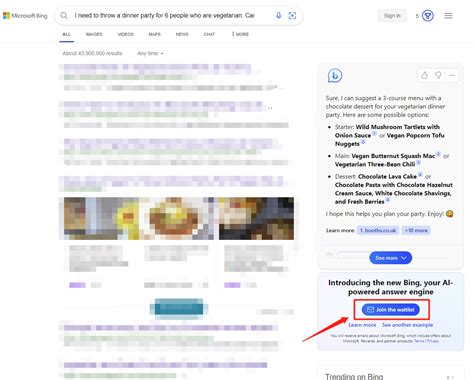Dislike the AI answer with thumbs down
The width and height of the screenshot is (474, 380).
(x=438, y=75)
